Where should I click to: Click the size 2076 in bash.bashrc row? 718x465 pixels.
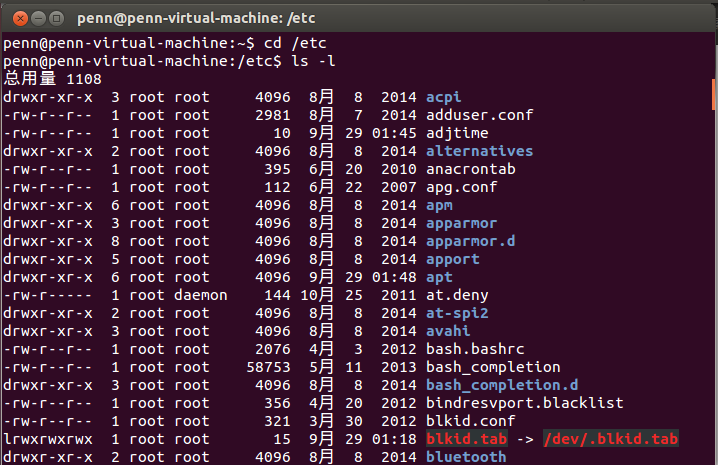(273, 349)
